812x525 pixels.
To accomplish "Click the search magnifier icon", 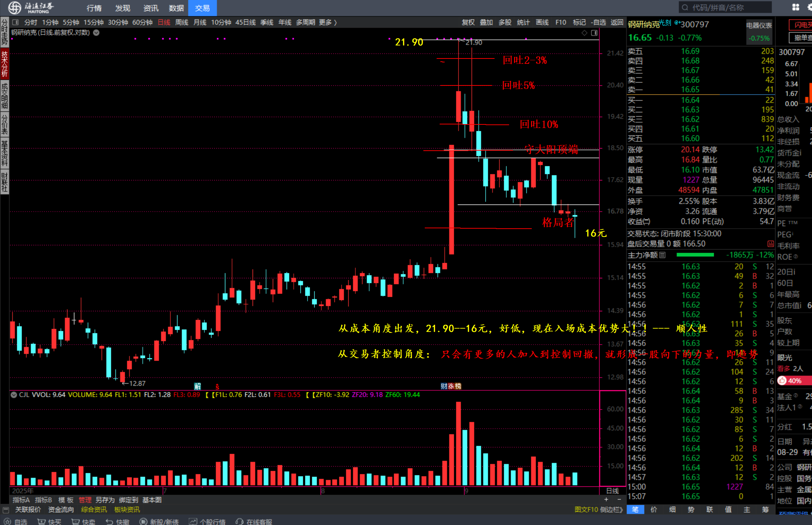I will coord(685,7).
